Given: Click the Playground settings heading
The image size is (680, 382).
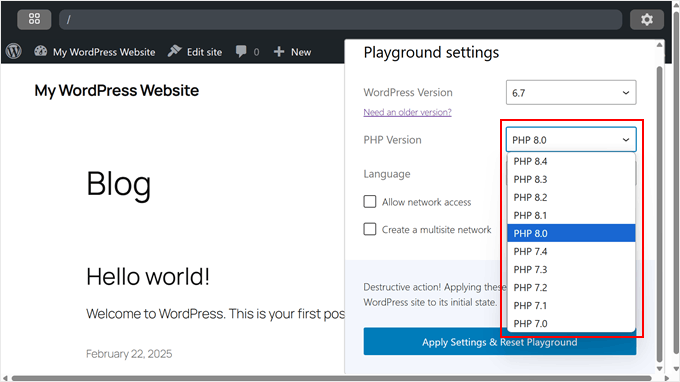Looking at the screenshot, I should [431, 52].
